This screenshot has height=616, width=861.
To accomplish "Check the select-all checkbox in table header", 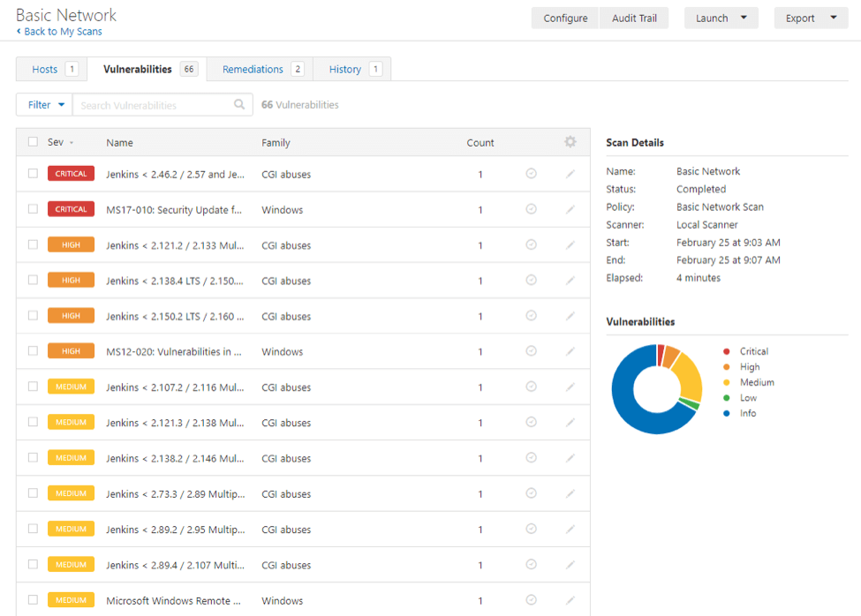I will [x=33, y=141].
